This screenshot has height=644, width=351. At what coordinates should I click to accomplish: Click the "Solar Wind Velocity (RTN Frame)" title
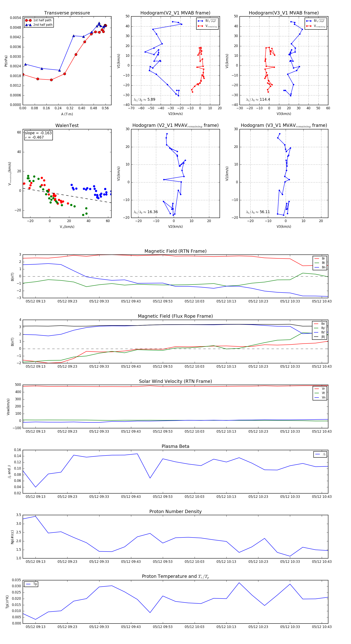(x=175, y=381)
